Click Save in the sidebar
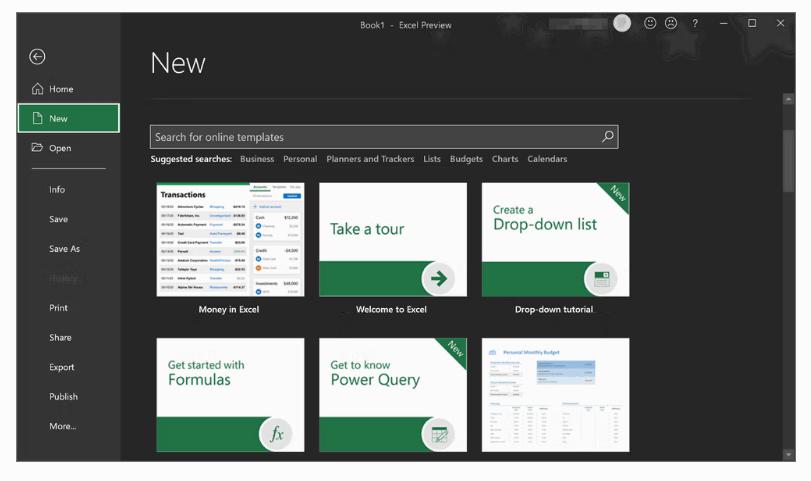811x481 pixels. 58,219
